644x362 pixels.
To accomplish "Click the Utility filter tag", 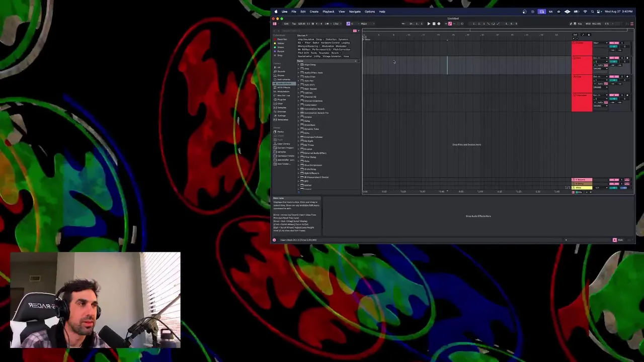I will click(317, 56).
